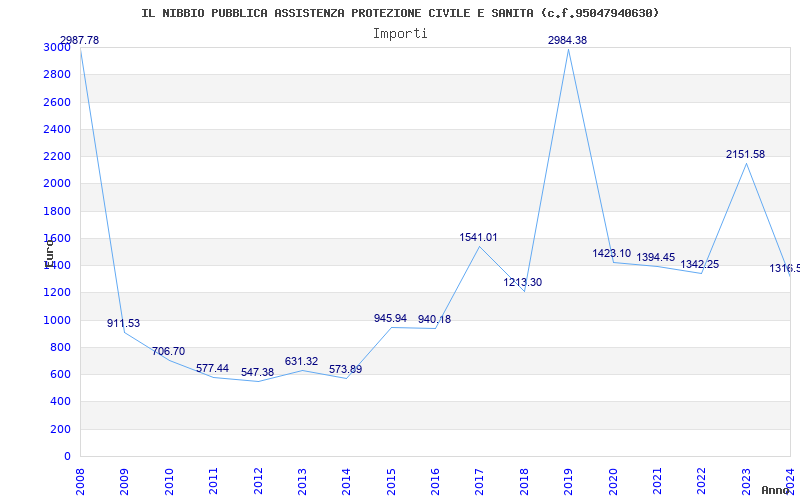Select data label 2987.78

[80, 40]
